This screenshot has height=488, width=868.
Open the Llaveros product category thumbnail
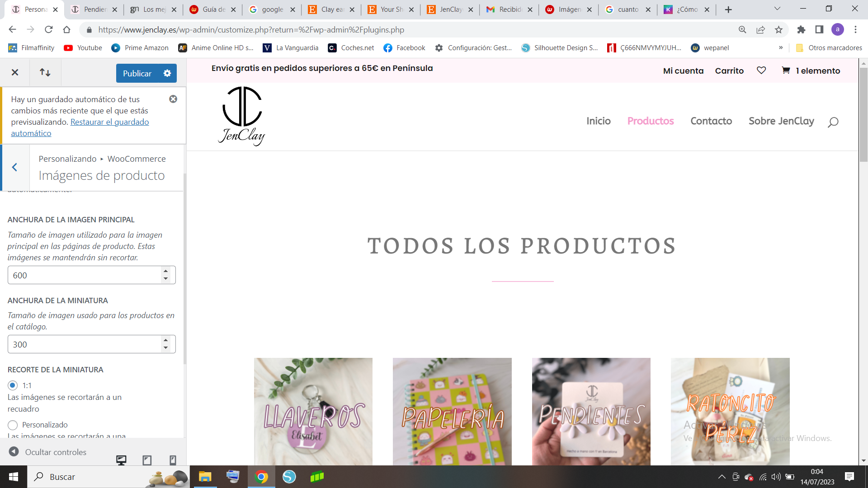pos(313,412)
